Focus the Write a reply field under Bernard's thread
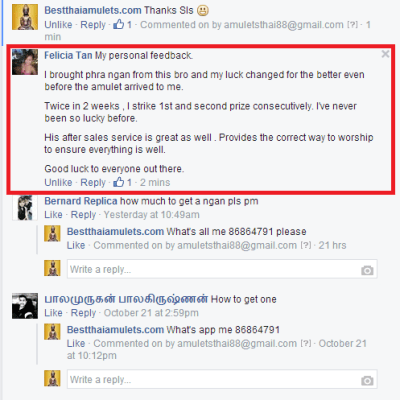The height and width of the screenshot is (400, 400). (x=222, y=269)
